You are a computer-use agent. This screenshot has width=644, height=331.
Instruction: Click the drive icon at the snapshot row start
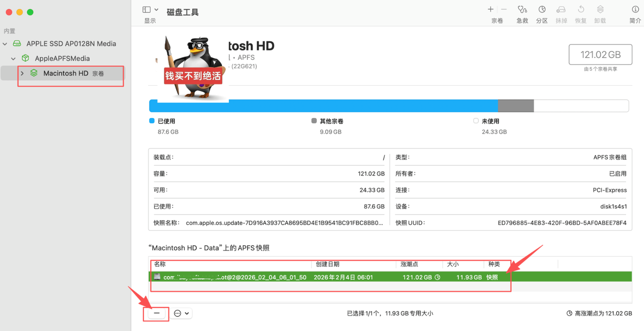click(157, 277)
